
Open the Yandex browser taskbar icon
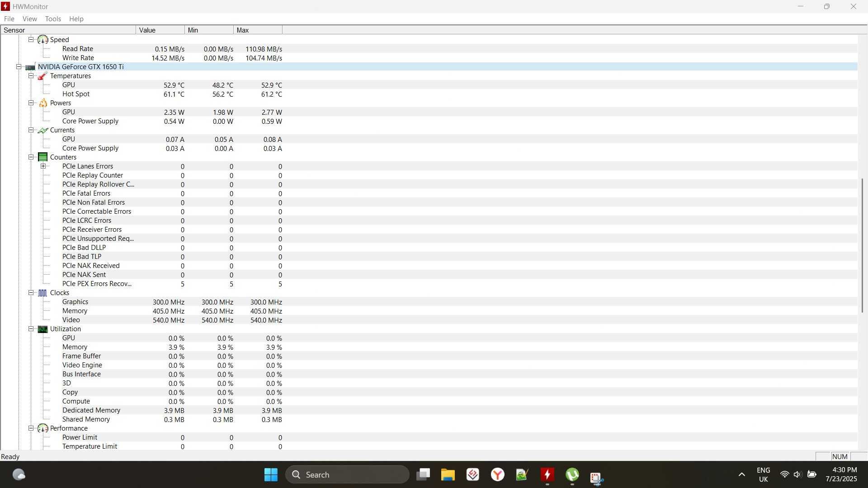(x=498, y=475)
